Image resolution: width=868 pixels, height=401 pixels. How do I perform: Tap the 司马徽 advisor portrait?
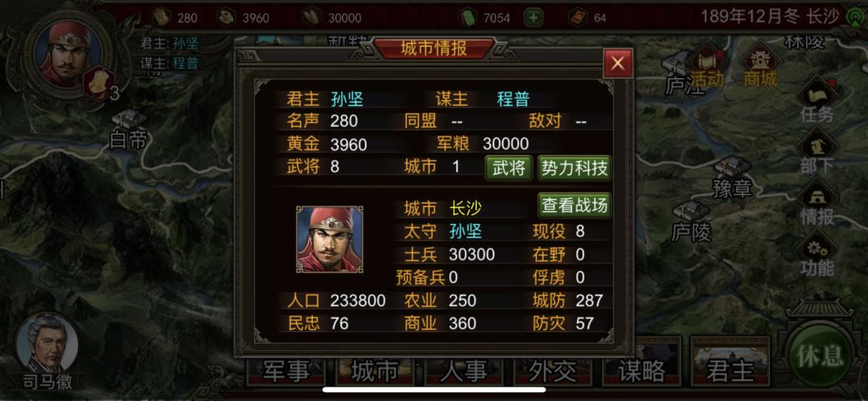(47, 350)
